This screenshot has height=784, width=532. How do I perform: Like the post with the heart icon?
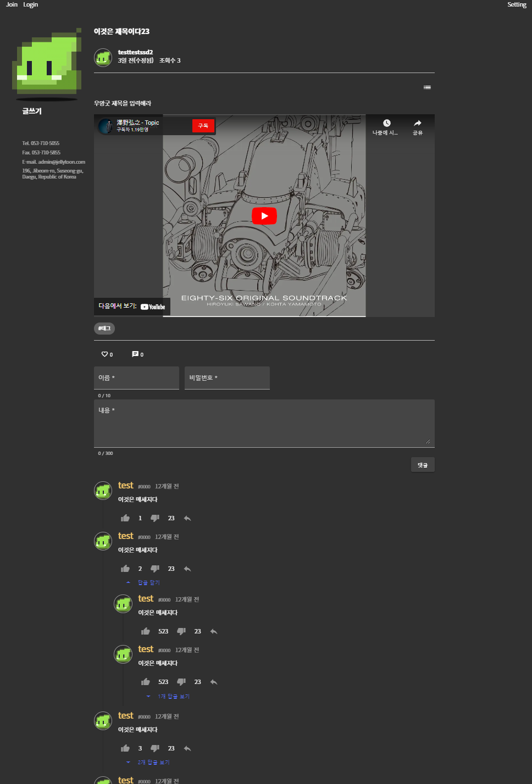pos(104,354)
